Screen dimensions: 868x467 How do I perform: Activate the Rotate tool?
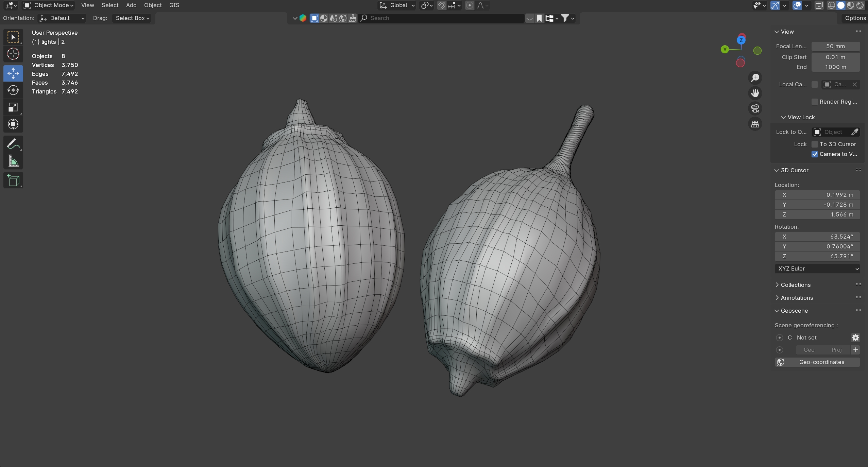13,90
